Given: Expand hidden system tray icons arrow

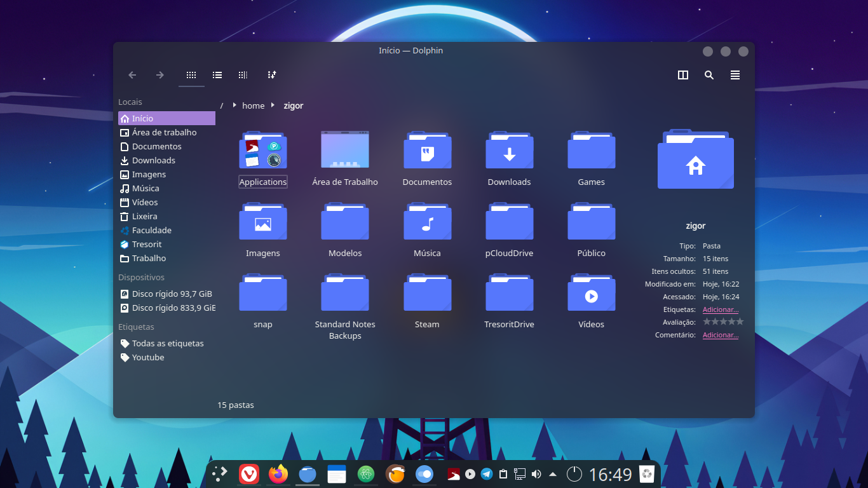Looking at the screenshot, I should pos(553,474).
